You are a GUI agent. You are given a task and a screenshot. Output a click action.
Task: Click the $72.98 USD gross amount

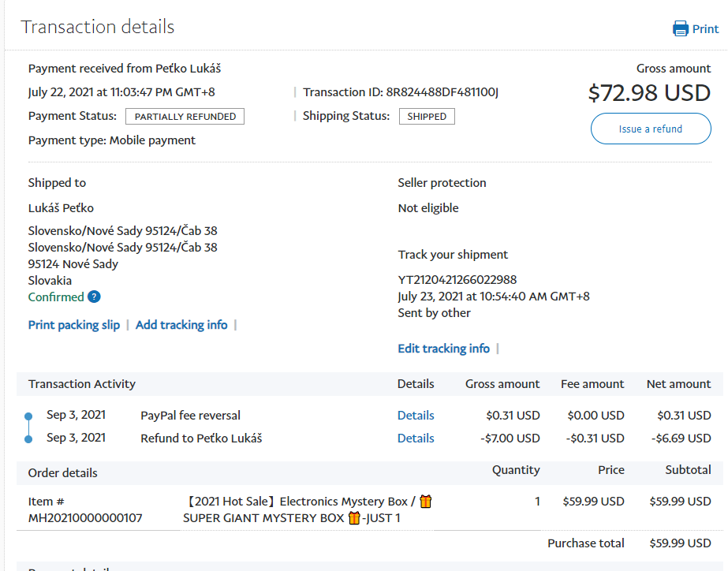(649, 93)
